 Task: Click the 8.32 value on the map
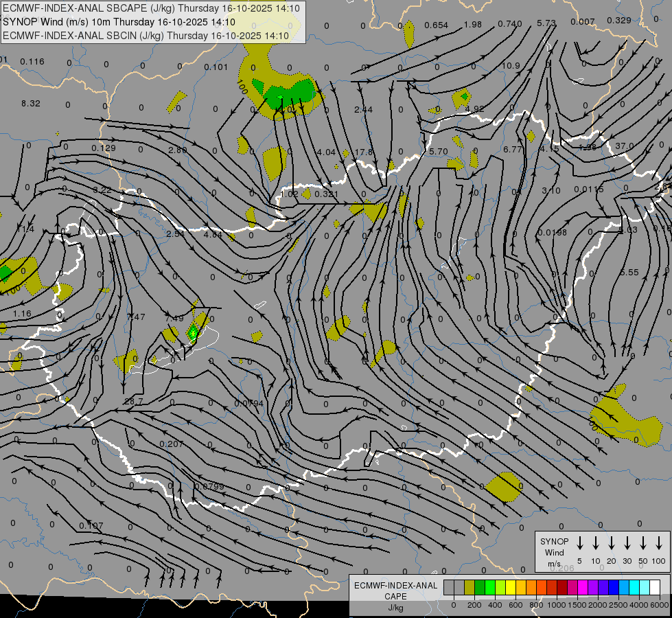point(31,104)
